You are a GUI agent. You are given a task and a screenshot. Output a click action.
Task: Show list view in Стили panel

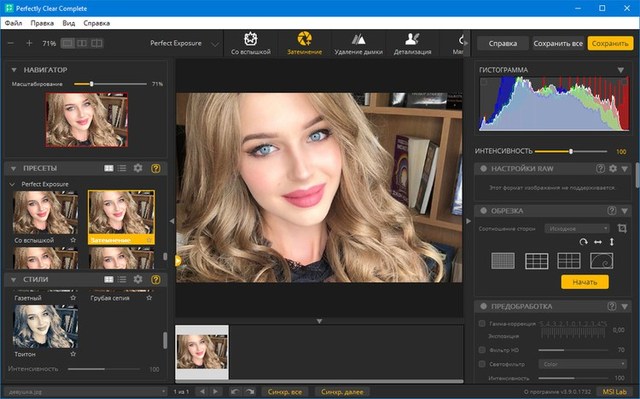coord(122,279)
